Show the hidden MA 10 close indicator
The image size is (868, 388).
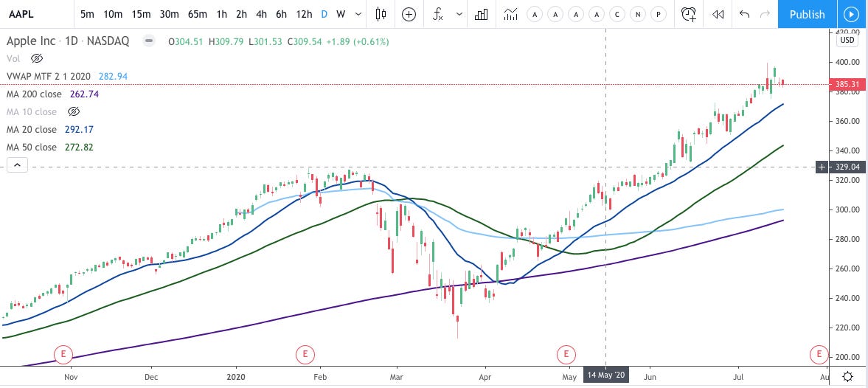coord(73,111)
